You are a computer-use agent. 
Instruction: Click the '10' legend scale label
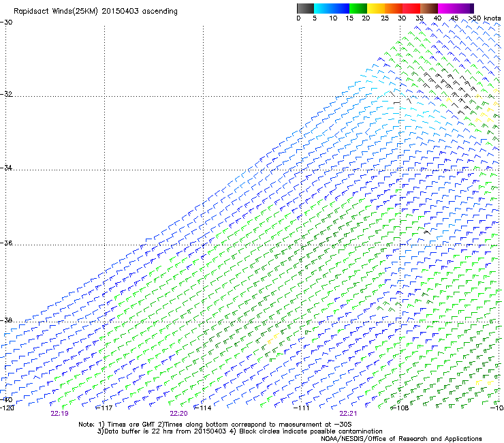(x=333, y=18)
